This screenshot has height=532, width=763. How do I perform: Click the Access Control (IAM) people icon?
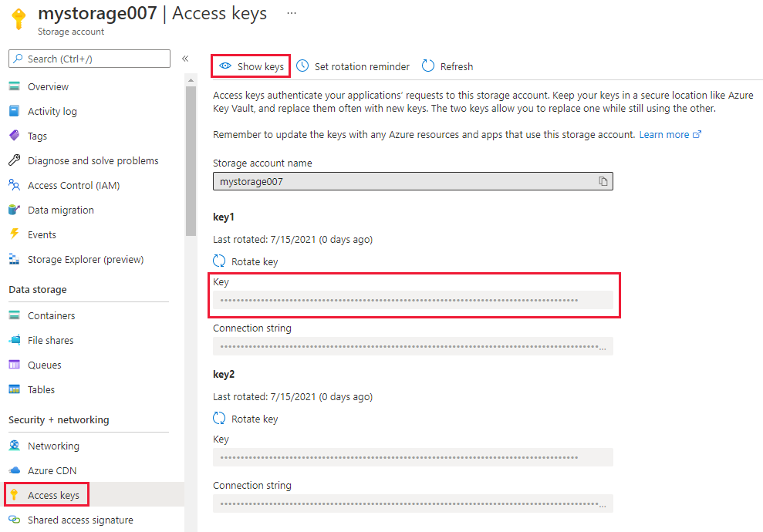pos(15,185)
